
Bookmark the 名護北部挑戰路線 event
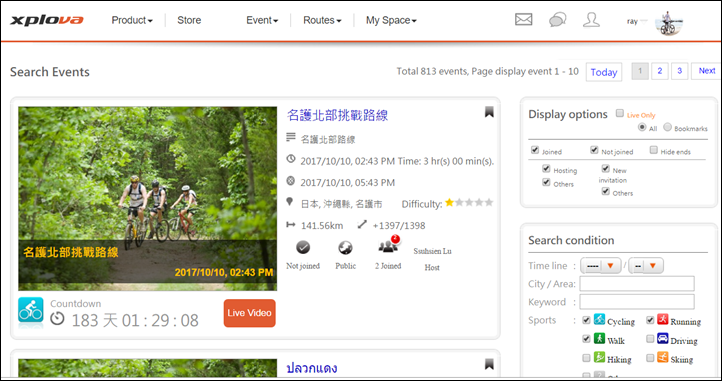tap(489, 112)
